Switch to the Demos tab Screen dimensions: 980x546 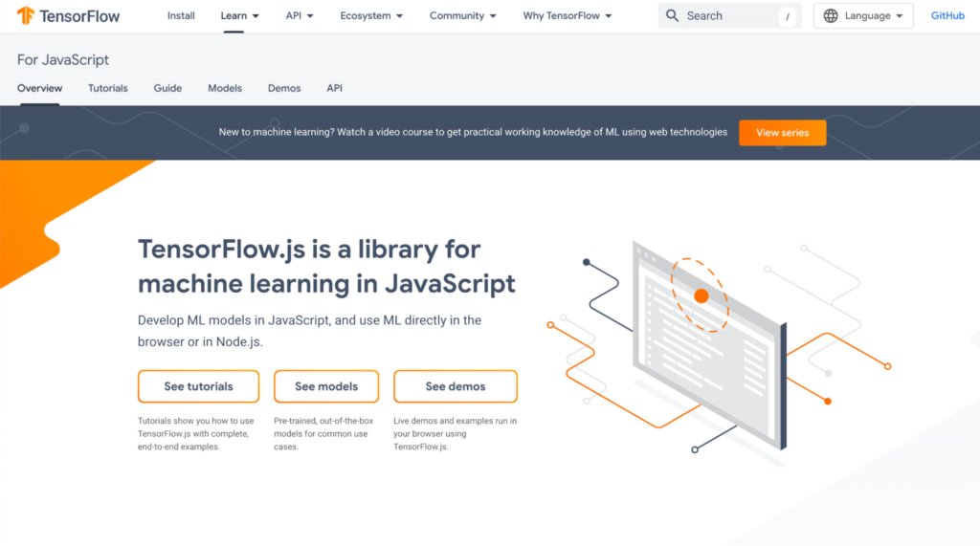click(x=284, y=88)
